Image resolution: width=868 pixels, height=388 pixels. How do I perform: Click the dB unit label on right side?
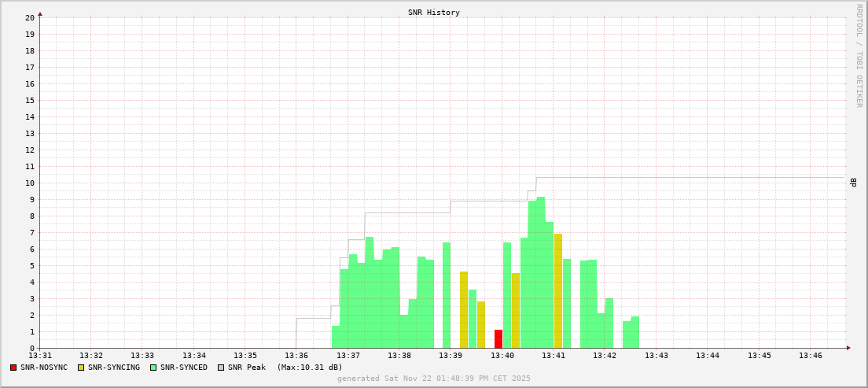coord(854,183)
